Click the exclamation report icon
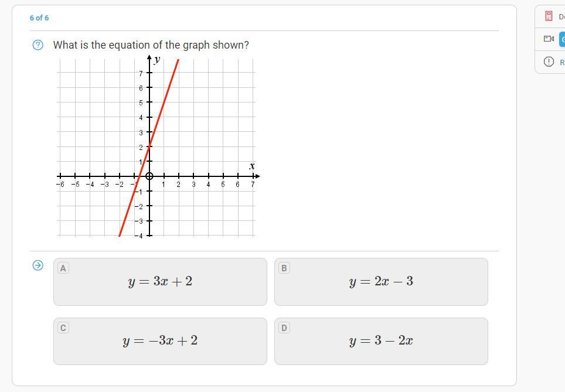Image resolution: width=565 pixels, height=392 pixels. 549,62
